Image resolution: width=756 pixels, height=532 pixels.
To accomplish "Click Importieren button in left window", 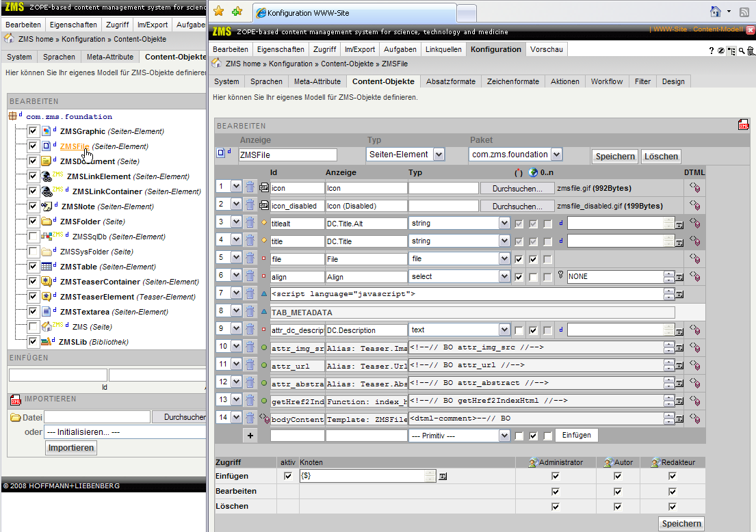I will (x=71, y=448).
